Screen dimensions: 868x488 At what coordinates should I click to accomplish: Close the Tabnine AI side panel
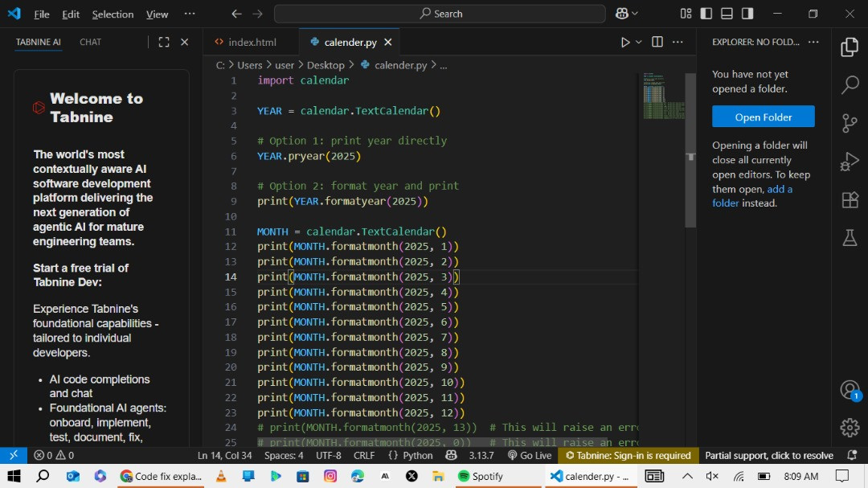coord(185,42)
